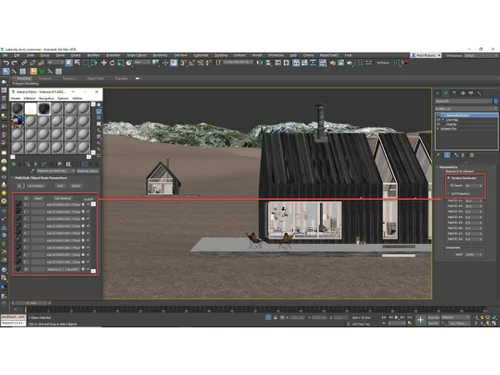Screen dimensions: 500x375
Task: Click the large Set Keys plus button
Action: [420, 320]
